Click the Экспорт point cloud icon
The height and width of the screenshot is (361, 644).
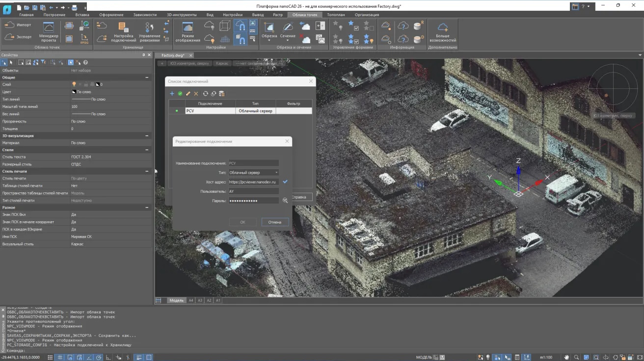[9, 37]
